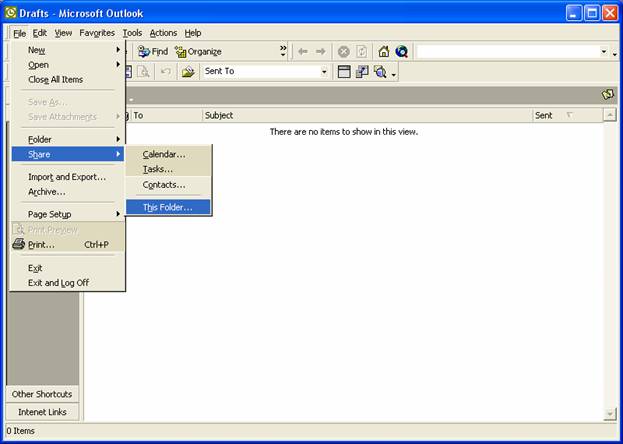Click the "0 Items" status bar text

tap(21, 431)
